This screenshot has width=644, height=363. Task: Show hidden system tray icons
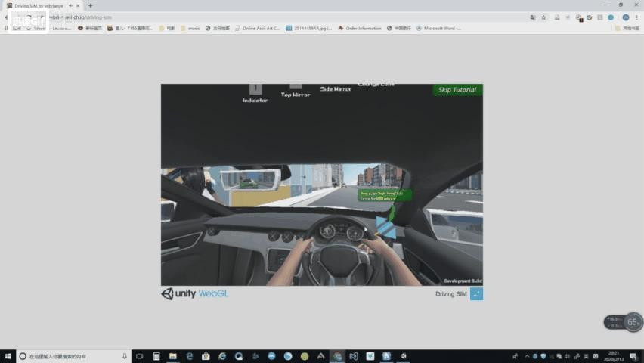click(x=527, y=356)
